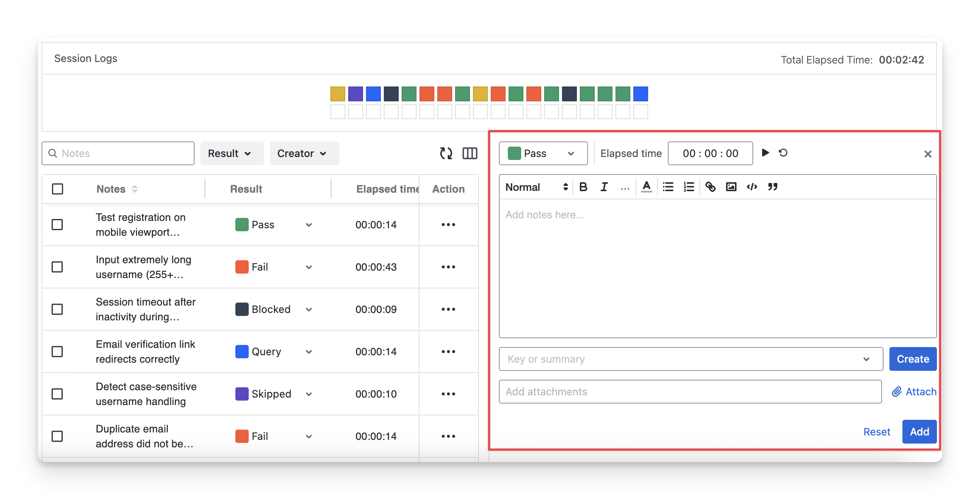Viewport: 980px width, 500px height.
Task: Start the elapsed time timer
Action: pos(765,153)
